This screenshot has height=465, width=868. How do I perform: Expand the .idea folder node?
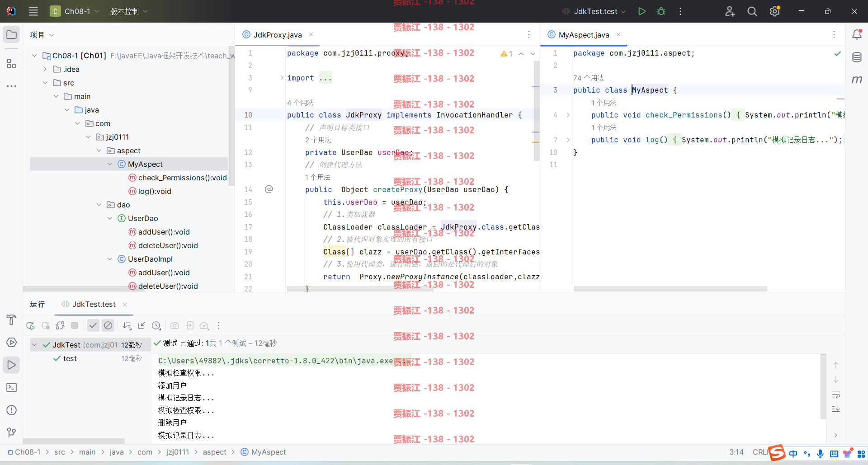pos(45,69)
